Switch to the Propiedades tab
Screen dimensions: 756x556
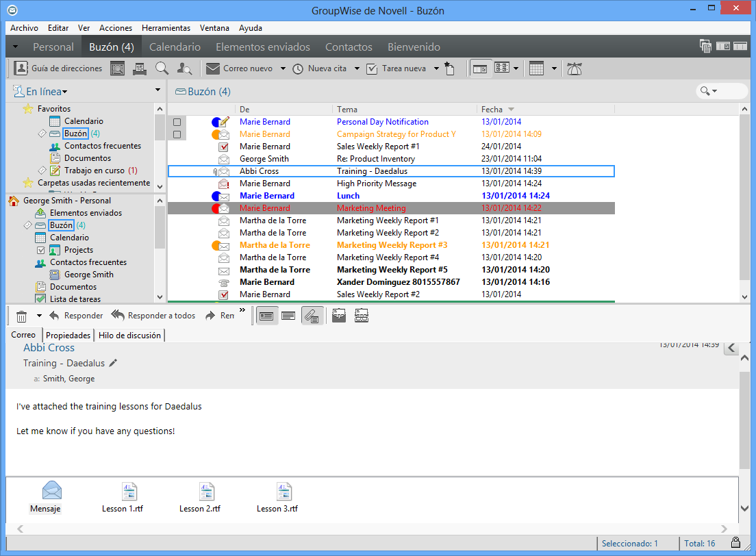pos(68,335)
